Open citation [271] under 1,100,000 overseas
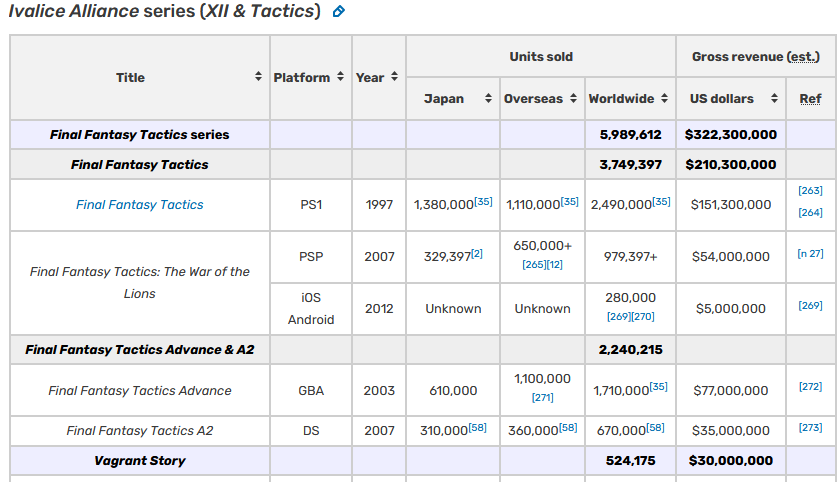The image size is (838, 482). click(x=542, y=398)
